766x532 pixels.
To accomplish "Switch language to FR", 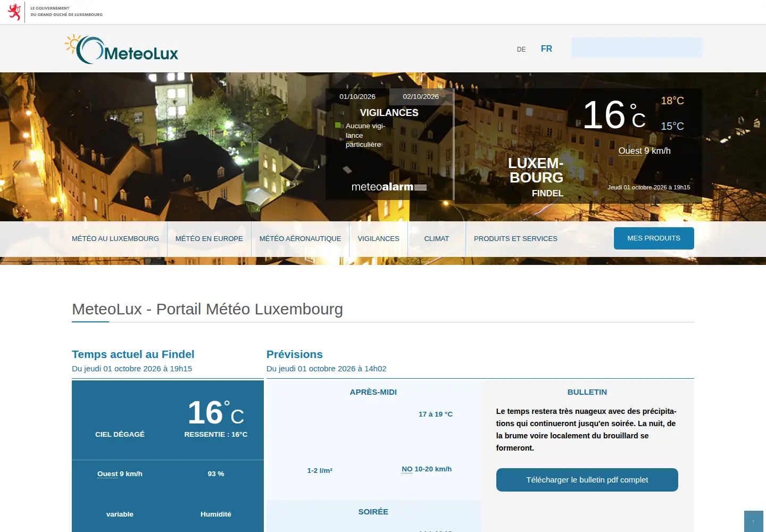I will (546, 48).
